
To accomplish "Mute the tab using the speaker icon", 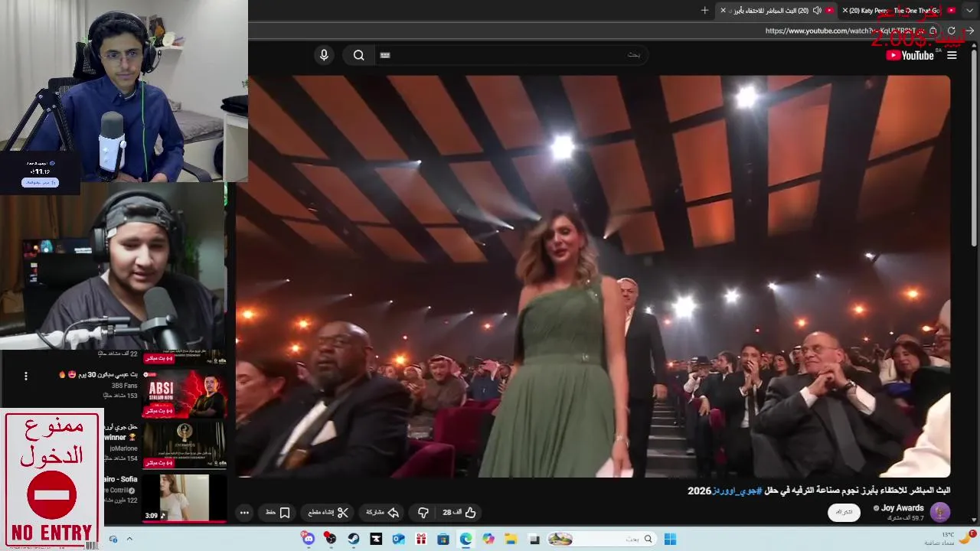I will pyautogui.click(x=817, y=10).
